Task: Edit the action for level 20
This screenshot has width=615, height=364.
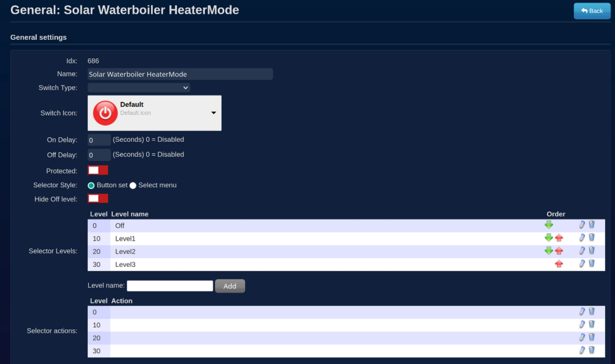Action: coord(582,337)
